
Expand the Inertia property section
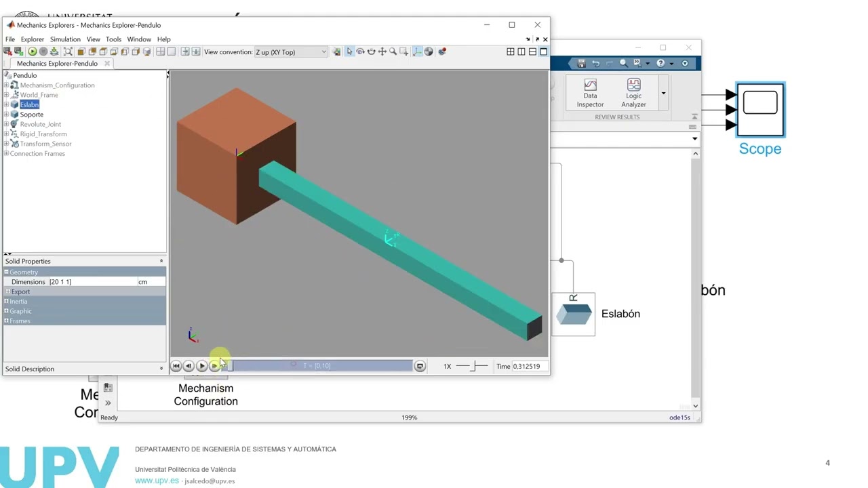6,301
